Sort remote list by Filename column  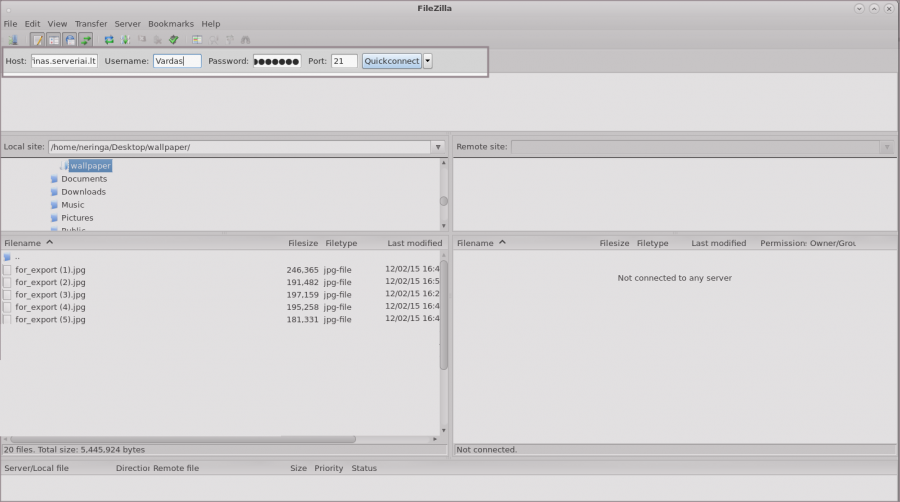pyautogui.click(x=475, y=243)
